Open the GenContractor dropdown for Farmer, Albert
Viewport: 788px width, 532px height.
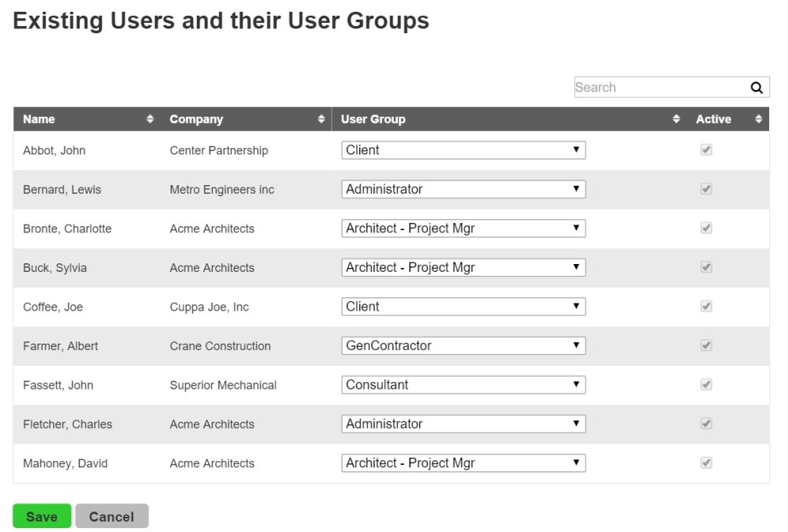pyautogui.click(x=463, y=345)
